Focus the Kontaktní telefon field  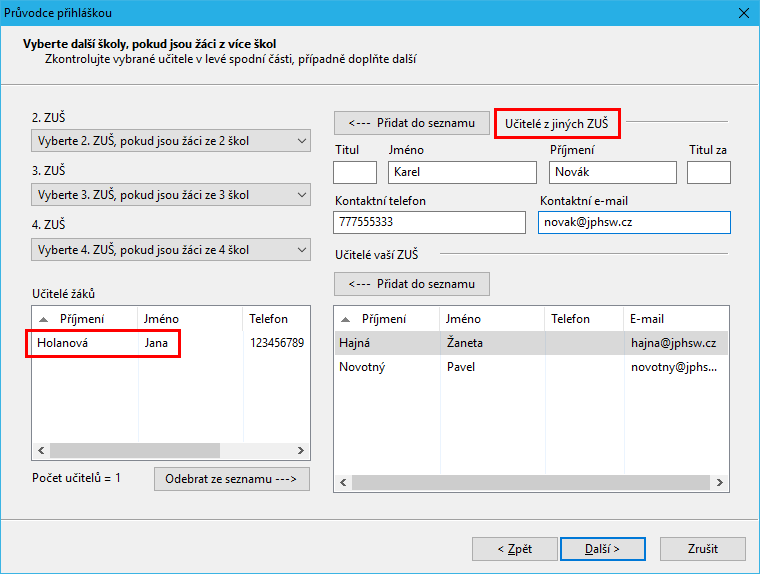429,222
